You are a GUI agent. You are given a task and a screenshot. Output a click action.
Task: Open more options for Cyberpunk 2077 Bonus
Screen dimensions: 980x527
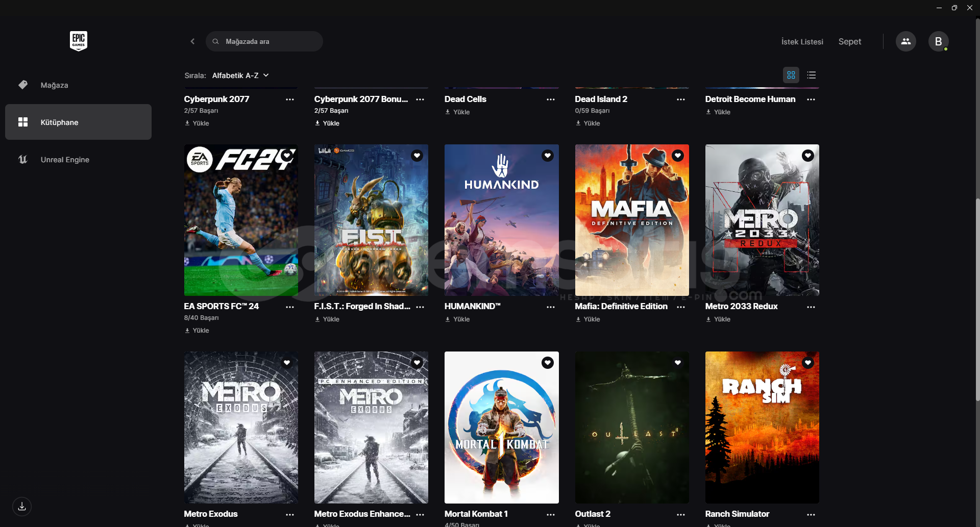coord(420,99)
